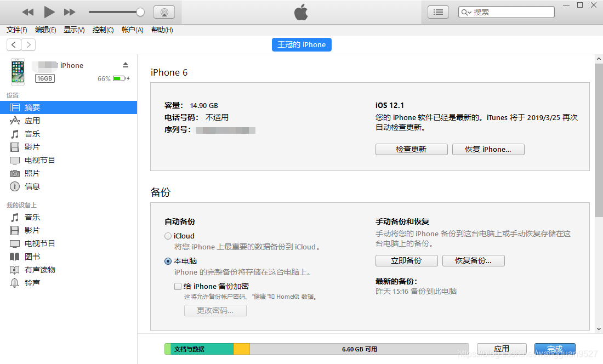Click the vertical scrollbar thumb
The width and height of the screenshot is (603, 364).
pyautogui.click(x=599, y=140)
